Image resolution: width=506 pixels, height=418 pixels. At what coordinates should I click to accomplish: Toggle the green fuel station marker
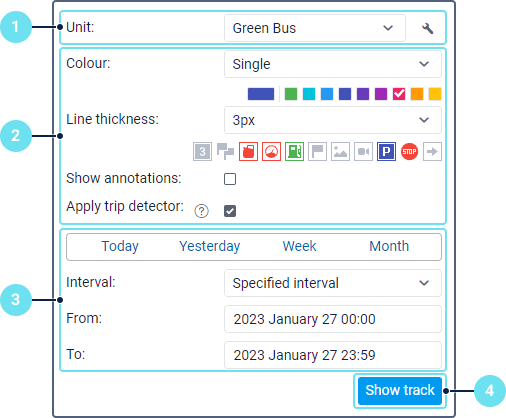[x=294, y=152]
